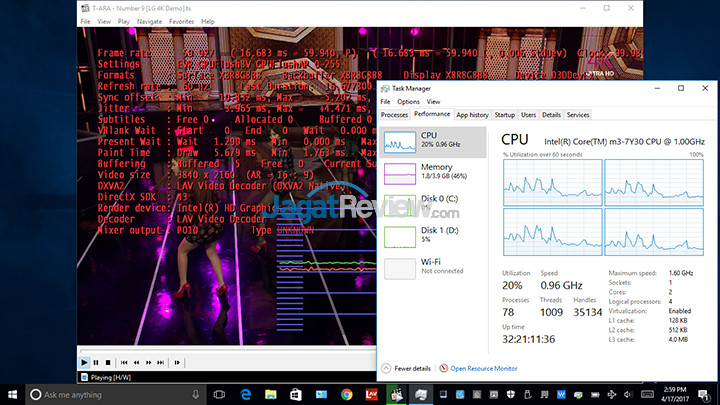Click the Play button in media player
This screenshot has height=405, width=720.
click(84, 362)
